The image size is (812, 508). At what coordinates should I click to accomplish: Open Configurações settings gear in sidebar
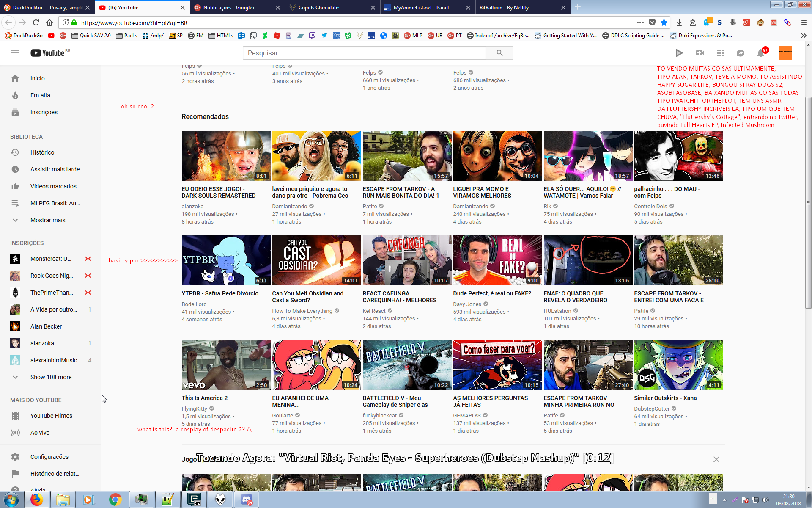(x=49, y=457)
